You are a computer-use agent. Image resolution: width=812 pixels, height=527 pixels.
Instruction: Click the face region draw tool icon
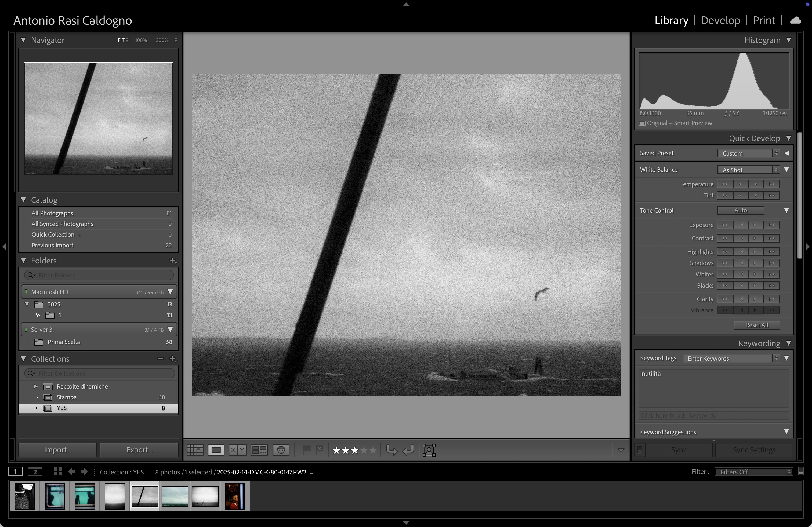coord(429,450)
